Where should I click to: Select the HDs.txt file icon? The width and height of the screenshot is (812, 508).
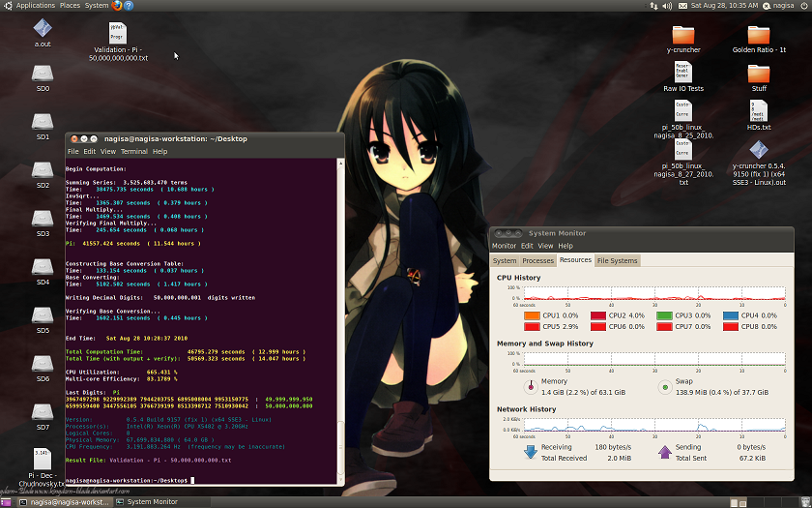759,110
